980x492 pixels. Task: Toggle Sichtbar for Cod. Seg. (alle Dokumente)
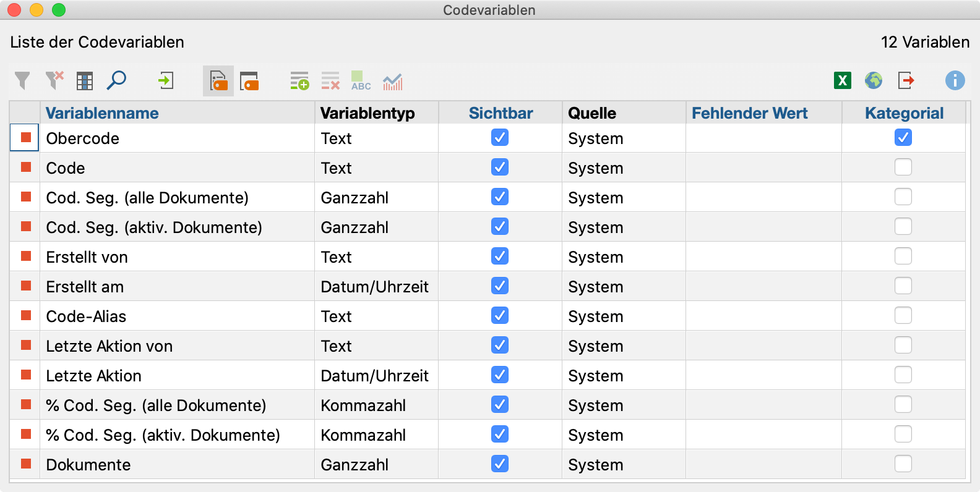tap(500, 197)
